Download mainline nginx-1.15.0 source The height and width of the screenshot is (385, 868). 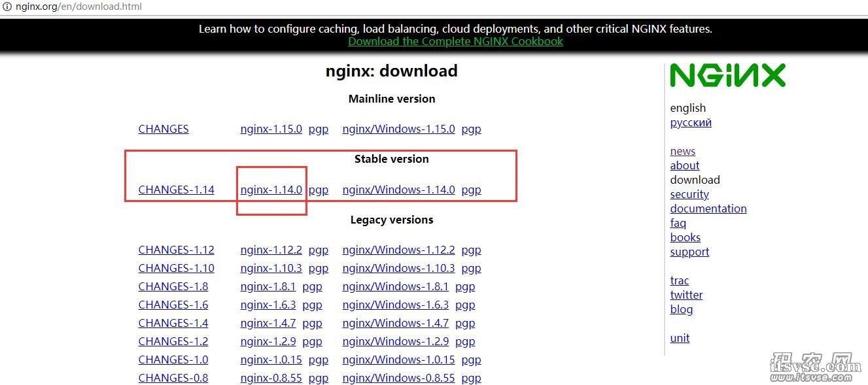271,129
